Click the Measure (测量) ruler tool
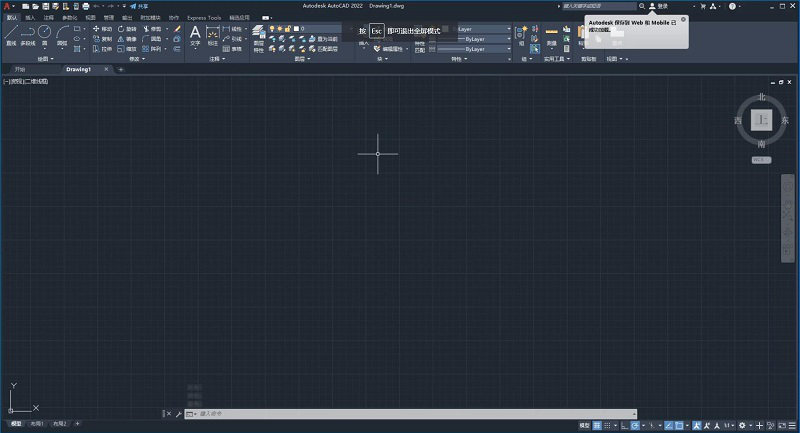 (x=552, y=36)
